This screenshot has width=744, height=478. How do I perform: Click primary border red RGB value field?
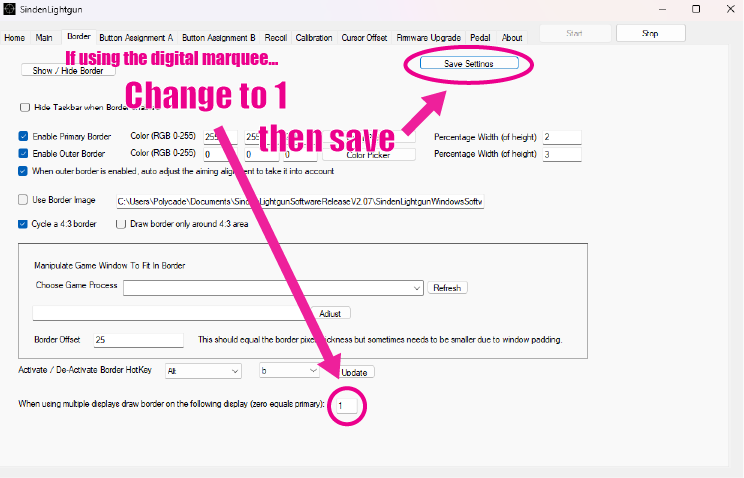pos(220,137)
